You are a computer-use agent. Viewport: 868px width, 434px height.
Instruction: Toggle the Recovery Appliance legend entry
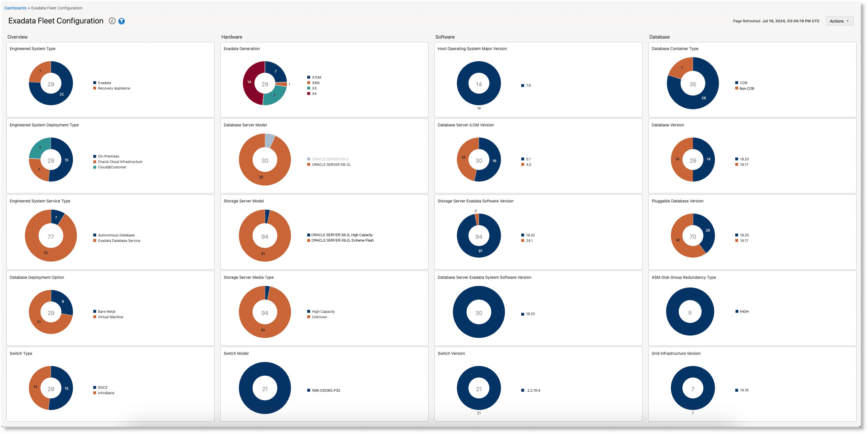point(114,88)
